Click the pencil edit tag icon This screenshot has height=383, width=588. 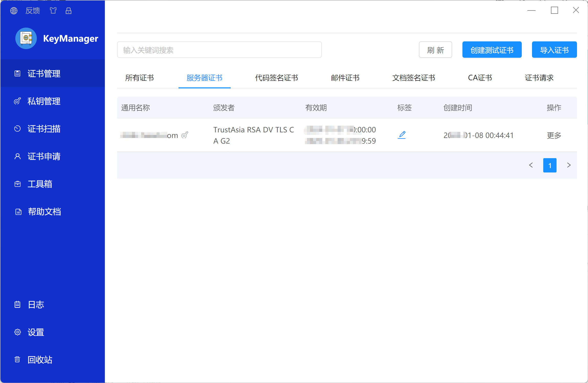click(x=402, y=135)
